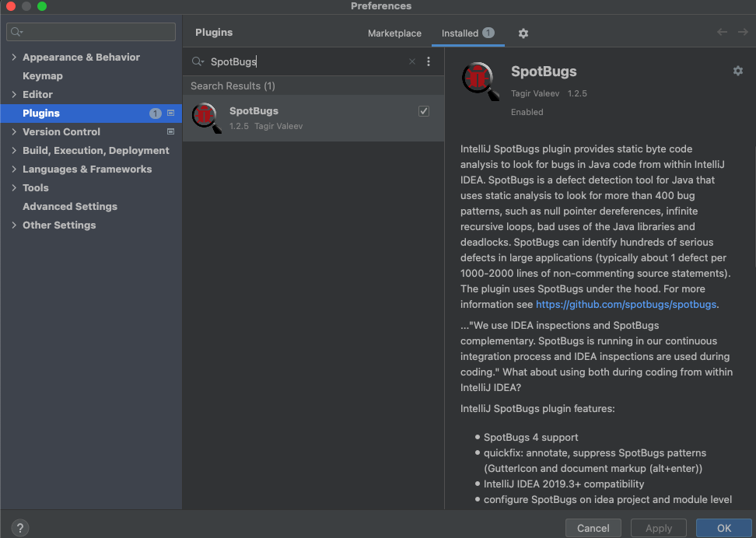Open the github.com/spotbugs link
Viewport: 756px width, 538px height.
(x=626, y=304)
